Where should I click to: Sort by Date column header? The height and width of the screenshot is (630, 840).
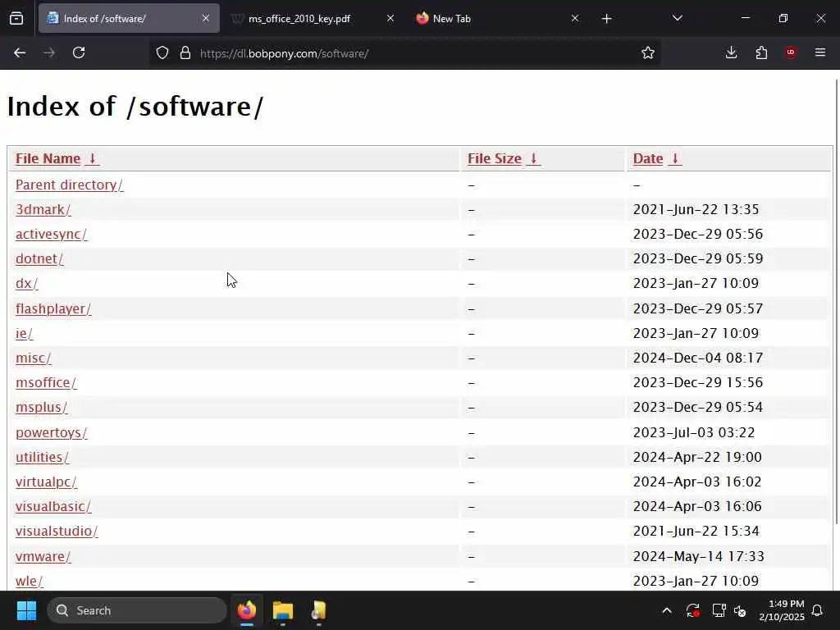(657, 158)
